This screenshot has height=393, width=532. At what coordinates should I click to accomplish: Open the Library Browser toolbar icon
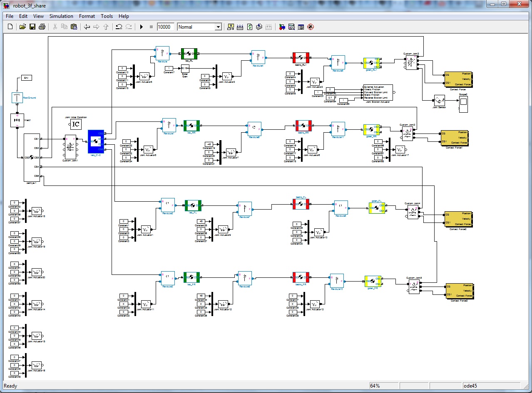[282, 27]
